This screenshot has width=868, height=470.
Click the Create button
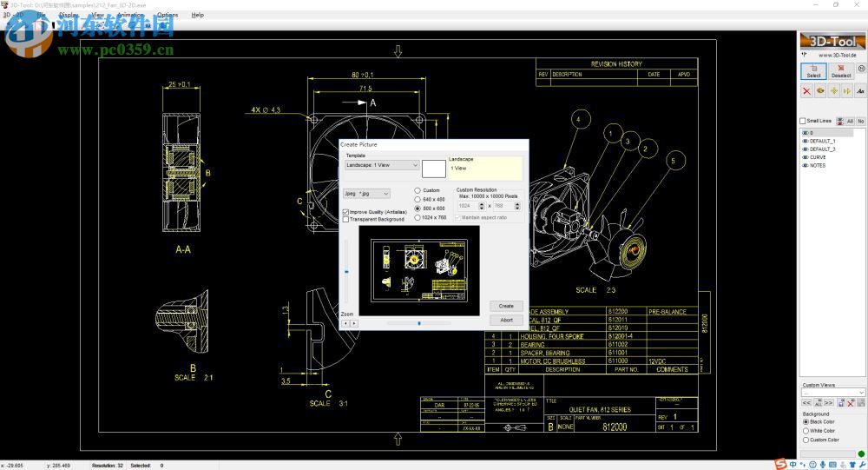tap(506, 306)
